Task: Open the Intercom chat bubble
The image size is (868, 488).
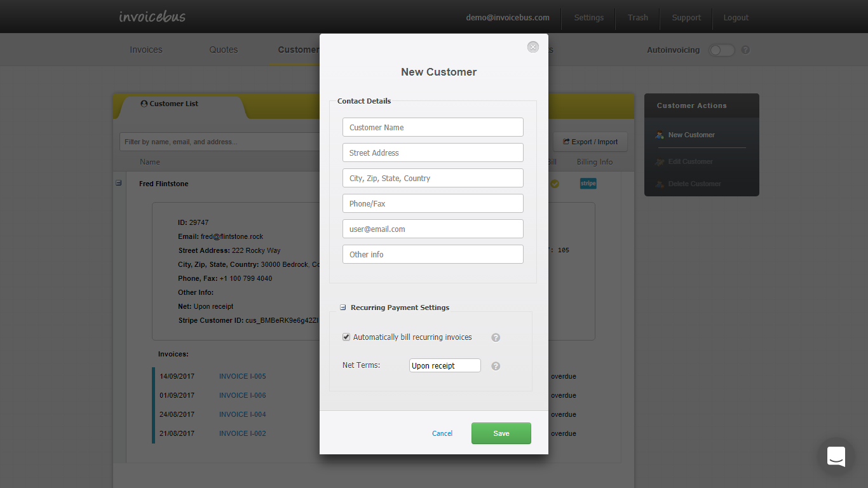Action: coord(836,456)
